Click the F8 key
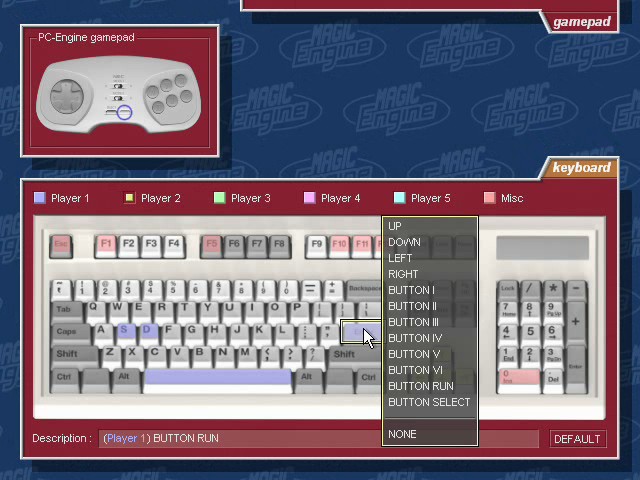This screenshot has width=640, height=480. tap(280, 246)
